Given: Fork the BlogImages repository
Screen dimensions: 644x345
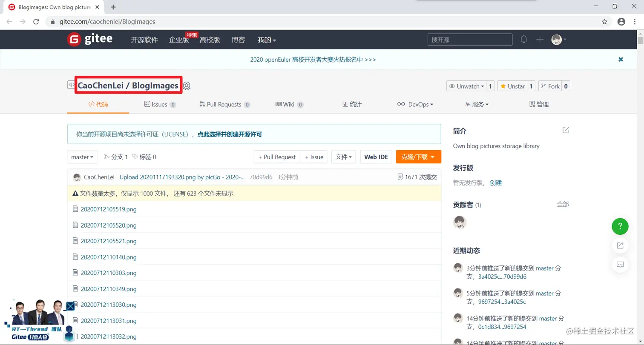Looking at the screenshot, I should (x=550, y=86).
